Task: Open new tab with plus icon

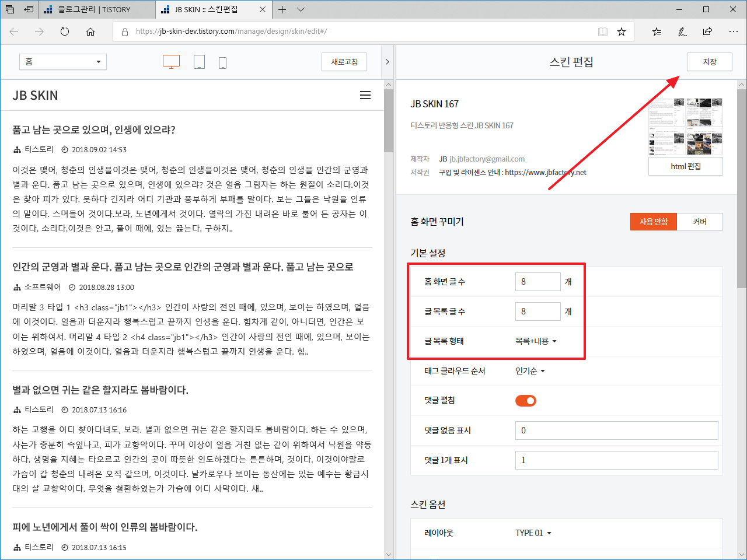Action: [x=282, y=9]
